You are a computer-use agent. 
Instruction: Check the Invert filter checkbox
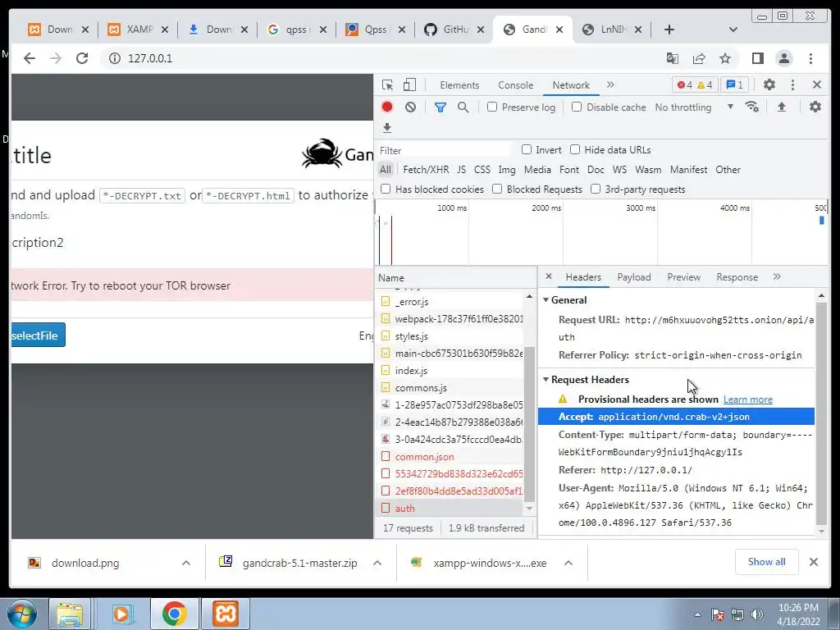(527, 149)
